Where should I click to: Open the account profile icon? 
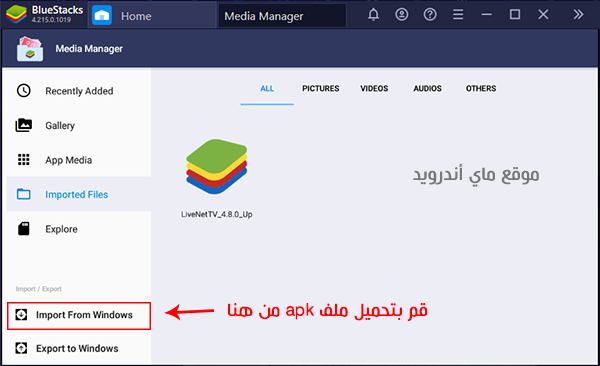pos(401,15)
